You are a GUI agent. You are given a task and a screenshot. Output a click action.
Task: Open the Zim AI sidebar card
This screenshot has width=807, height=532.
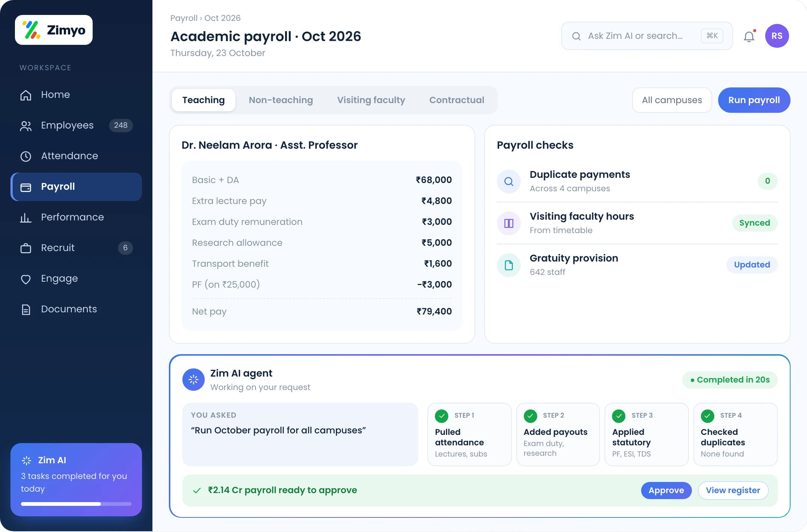76,480
